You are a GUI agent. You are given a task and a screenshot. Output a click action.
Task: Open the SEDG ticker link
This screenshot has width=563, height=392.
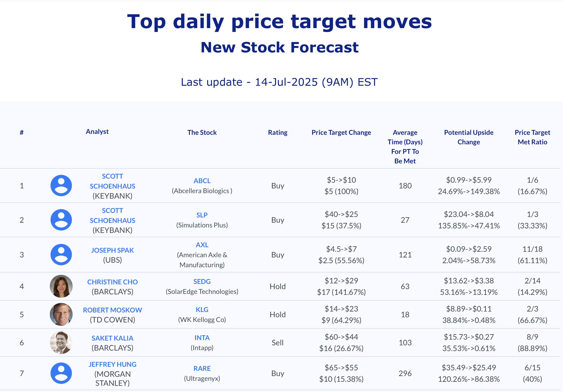[x=202, y=282]
